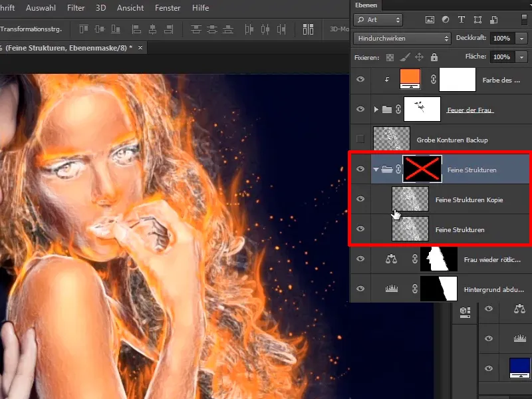Filter layers by type (T) icon

tap(462, 20)
